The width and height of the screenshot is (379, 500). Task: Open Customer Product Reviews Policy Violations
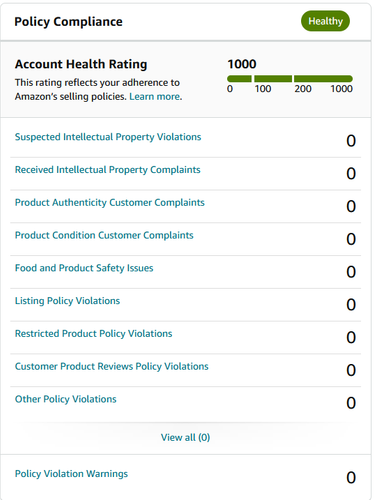(112, 366)
